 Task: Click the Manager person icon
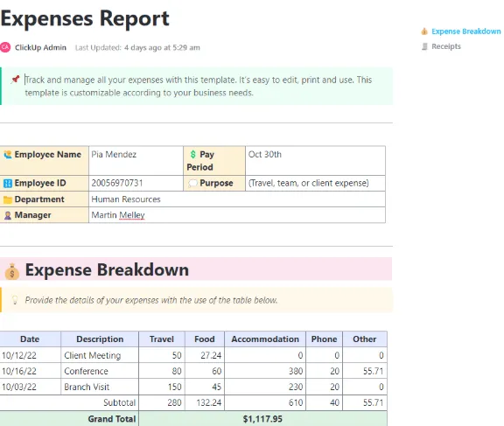(8, 215)
